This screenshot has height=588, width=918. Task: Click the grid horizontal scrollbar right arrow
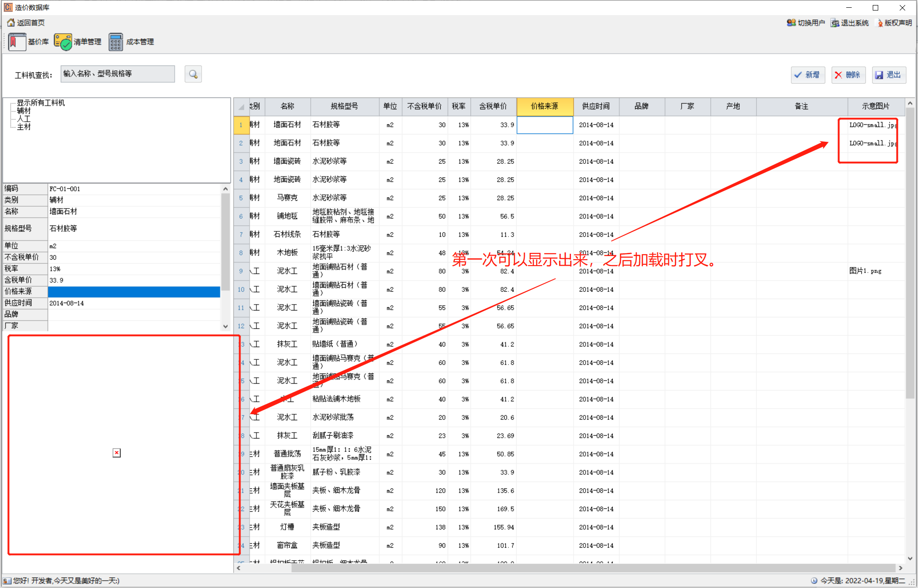900,568
